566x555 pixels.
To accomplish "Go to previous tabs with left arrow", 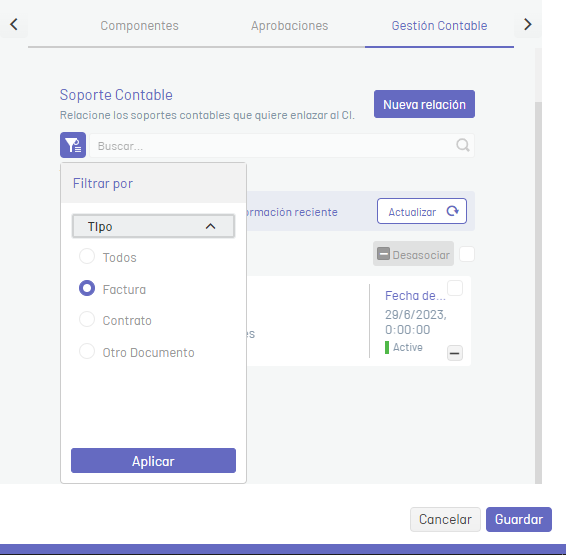I will click(x=14, y=25).
